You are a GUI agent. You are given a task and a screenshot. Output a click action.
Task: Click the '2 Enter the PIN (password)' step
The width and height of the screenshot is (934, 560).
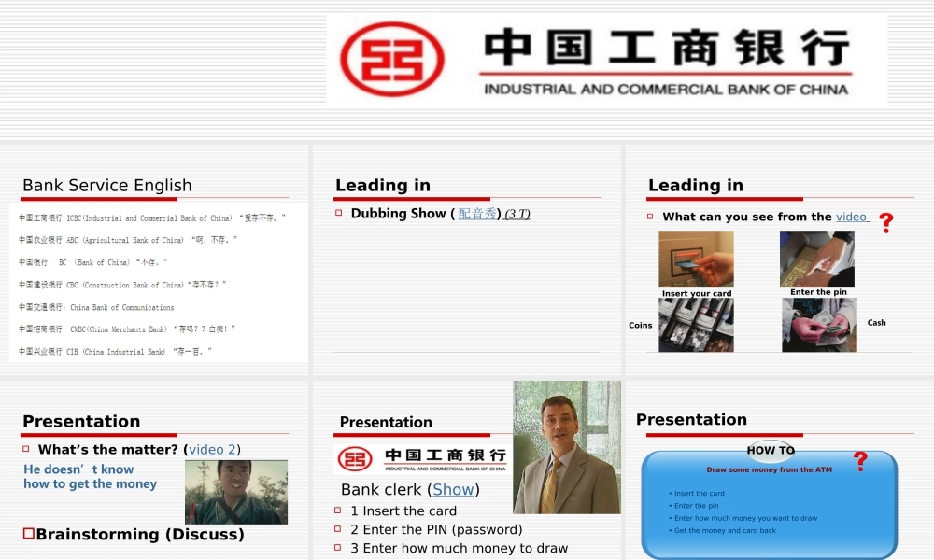pyautogui.click(x=436, y=529)
